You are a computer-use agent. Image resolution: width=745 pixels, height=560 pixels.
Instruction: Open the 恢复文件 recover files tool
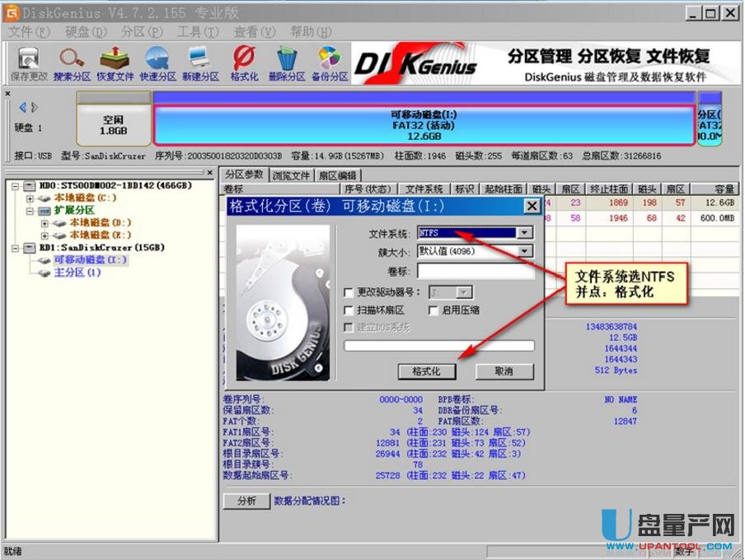pyautogui.click(x=115, y=63)
